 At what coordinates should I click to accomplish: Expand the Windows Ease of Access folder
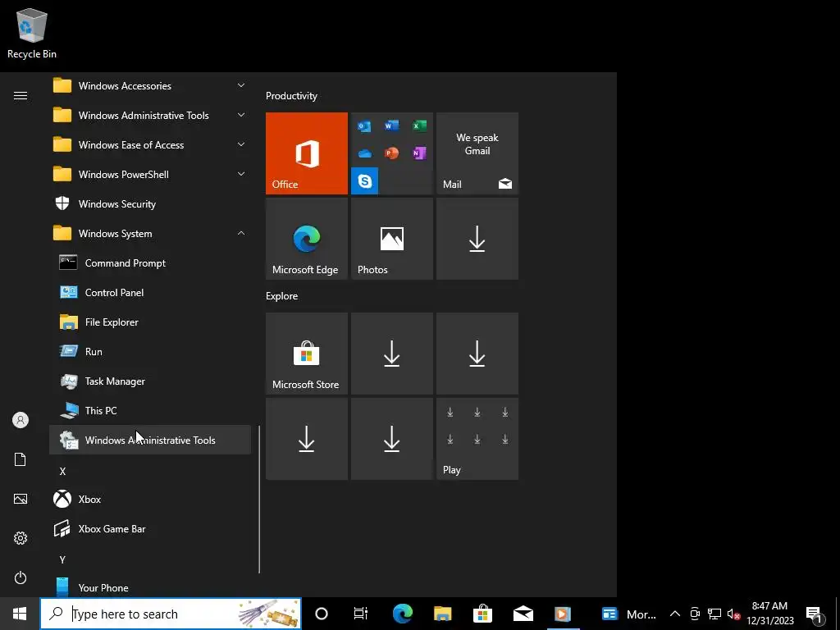point(150,144)
